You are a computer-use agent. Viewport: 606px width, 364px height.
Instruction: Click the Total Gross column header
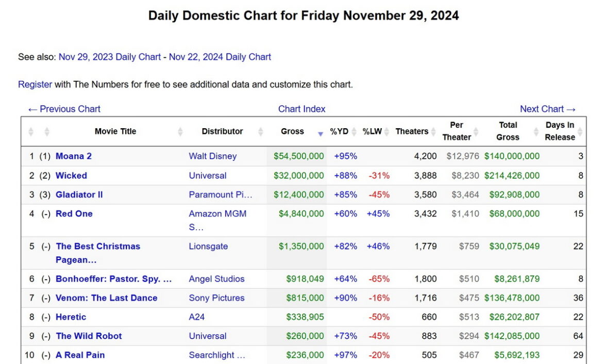coord(508,131)
